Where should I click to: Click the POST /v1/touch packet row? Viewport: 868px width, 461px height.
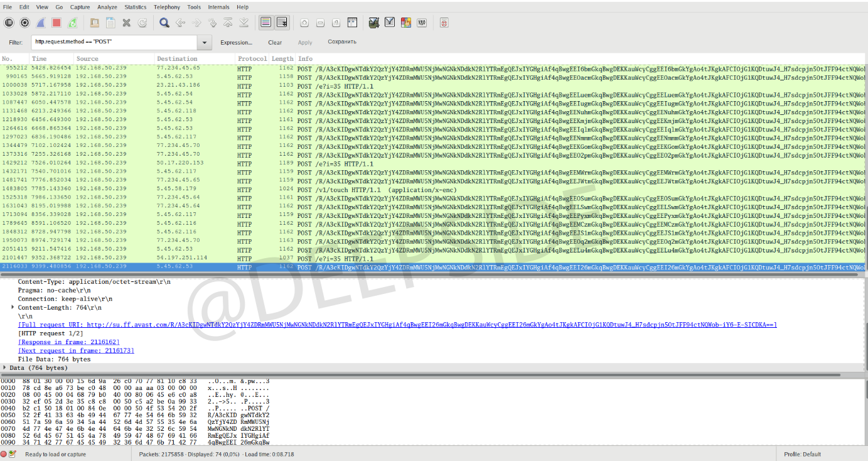377,189
